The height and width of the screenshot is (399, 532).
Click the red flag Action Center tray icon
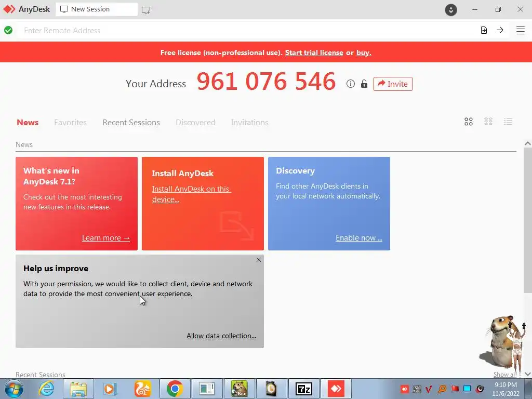(x=455, y=389)
